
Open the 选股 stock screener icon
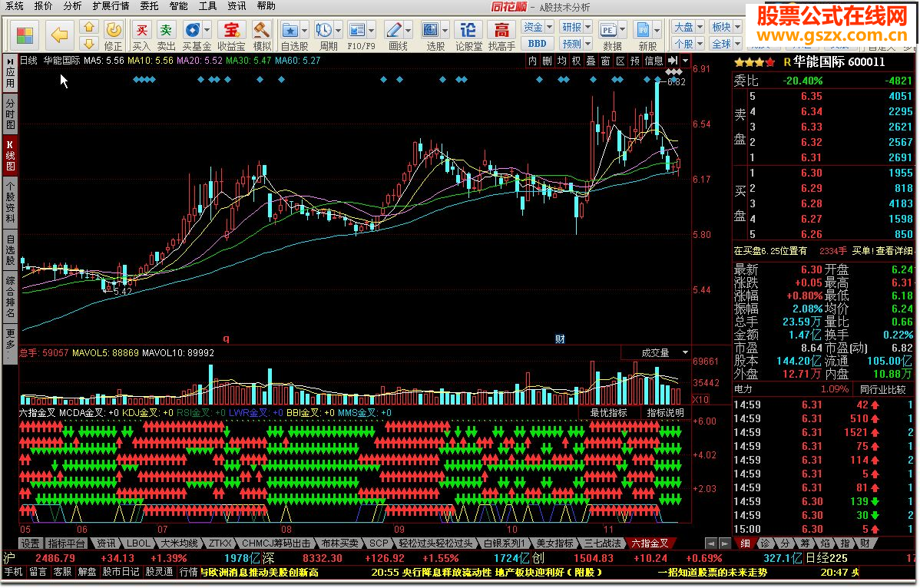431,30
